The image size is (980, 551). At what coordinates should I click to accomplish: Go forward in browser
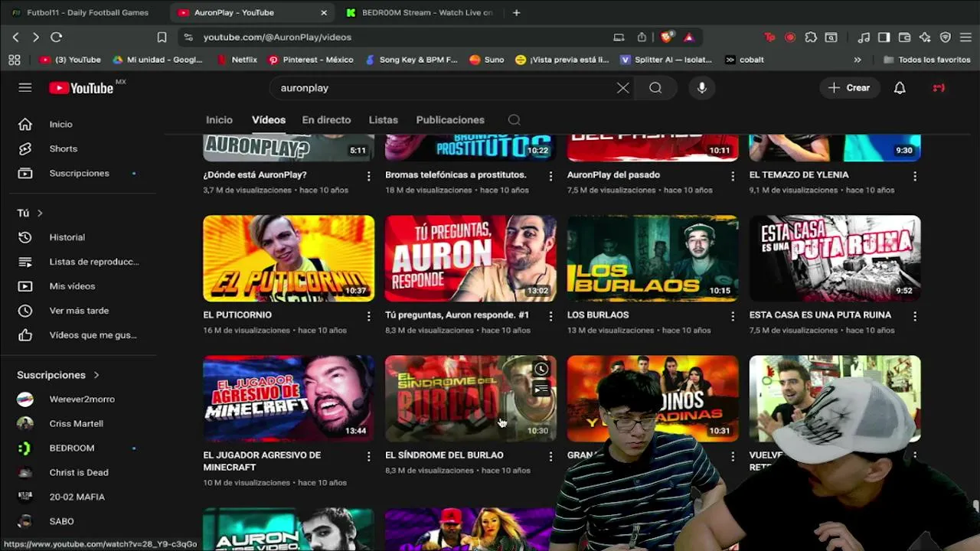[x=35, y=37]
